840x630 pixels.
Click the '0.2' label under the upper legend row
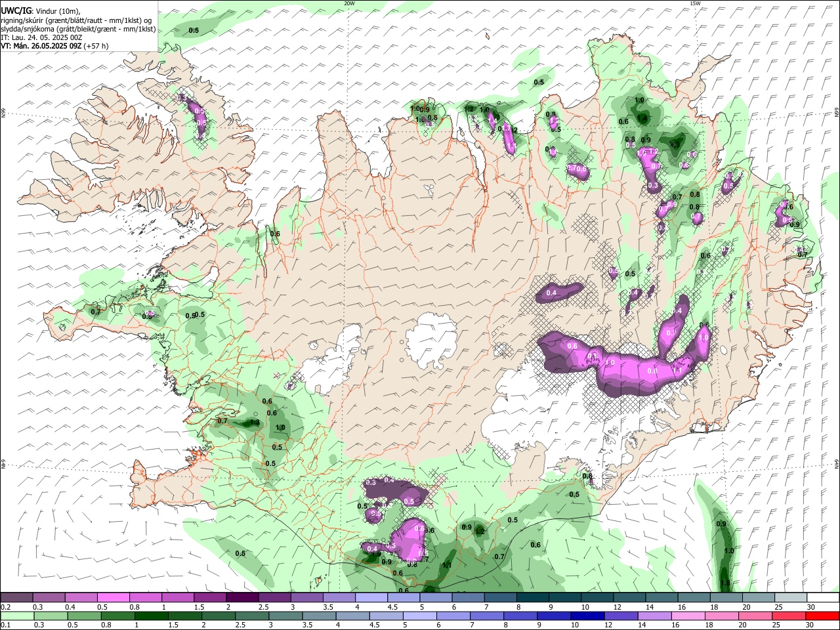coord(5,607)
